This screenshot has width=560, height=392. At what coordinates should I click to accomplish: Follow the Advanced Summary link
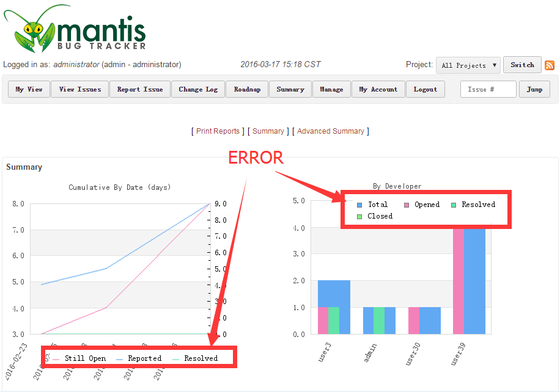tap(330, 131)
